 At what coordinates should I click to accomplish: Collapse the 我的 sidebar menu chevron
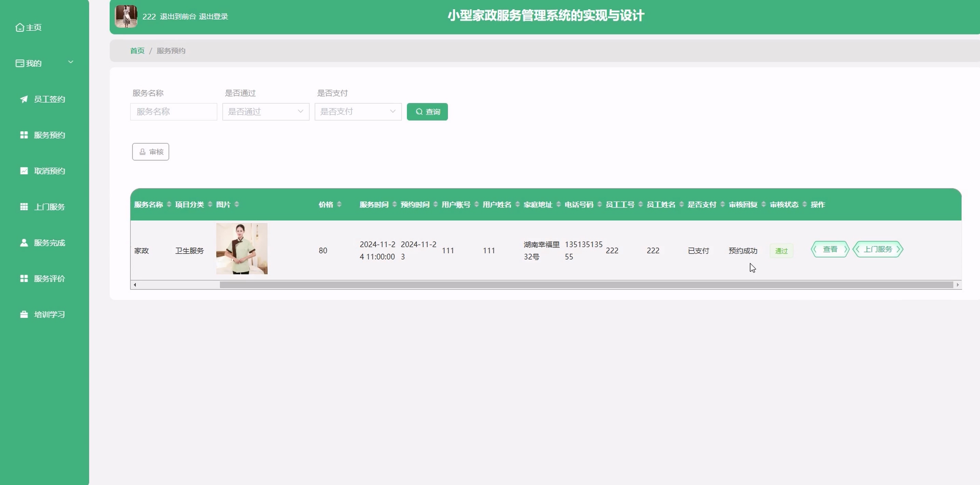(70, 62)
